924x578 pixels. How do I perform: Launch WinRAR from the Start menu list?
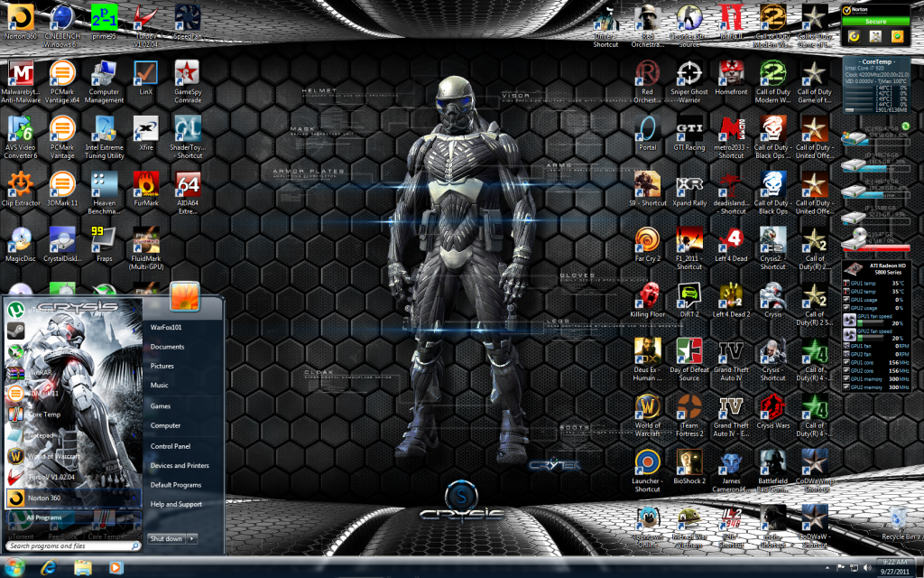74,373
